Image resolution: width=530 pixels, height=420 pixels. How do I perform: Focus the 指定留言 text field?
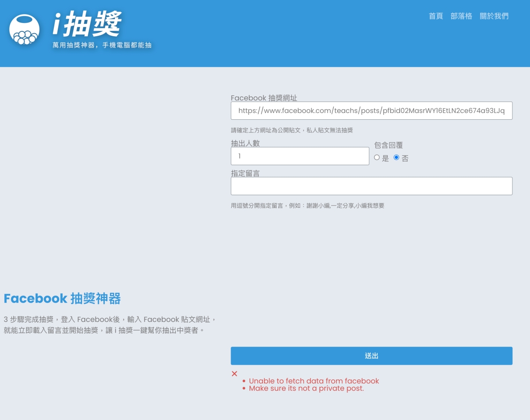pyautogui.click(x=371, y=186)
